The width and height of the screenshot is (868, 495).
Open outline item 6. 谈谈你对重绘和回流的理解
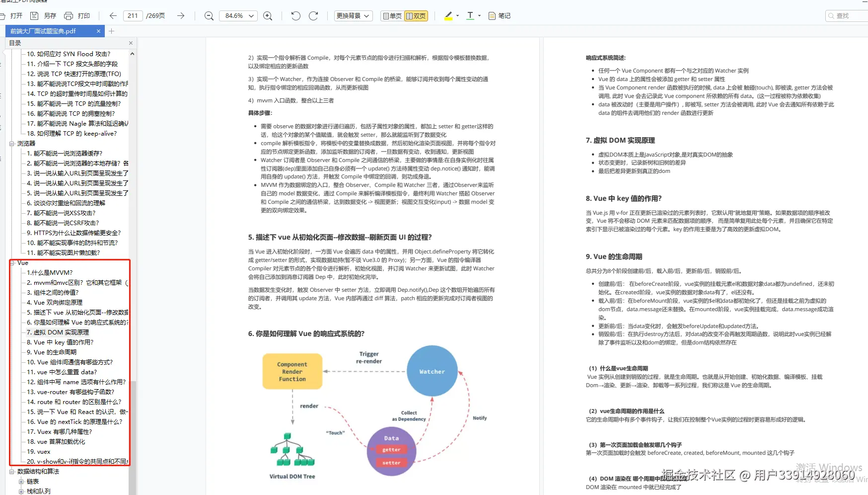66,203
